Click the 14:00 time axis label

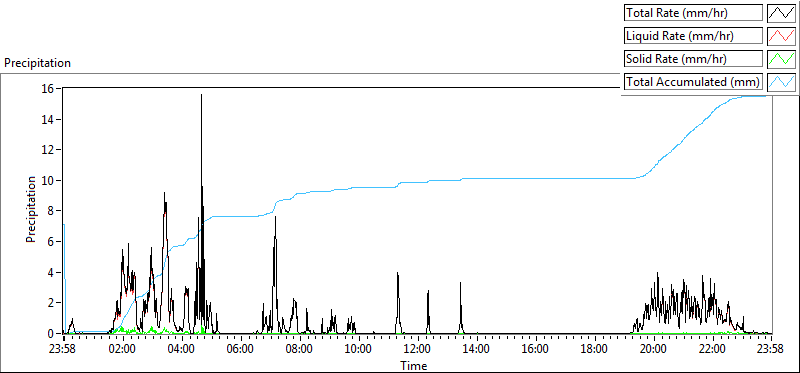[477, 350]
